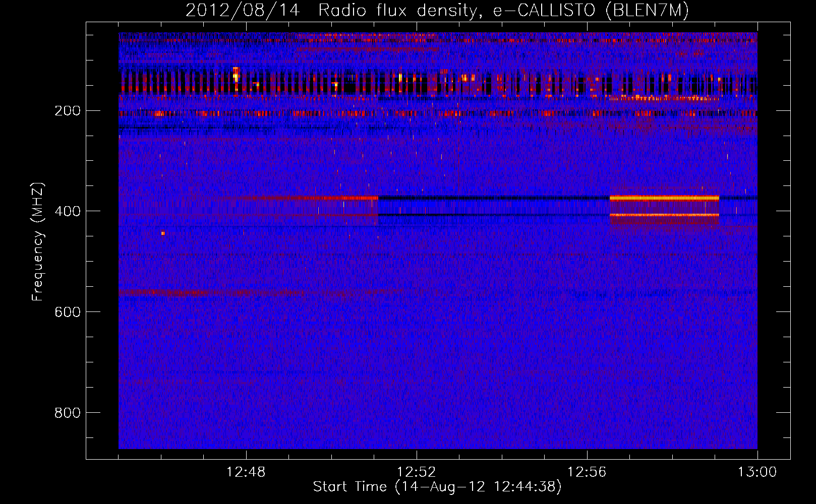Click the 12:48 time tick label

(246, 472)
